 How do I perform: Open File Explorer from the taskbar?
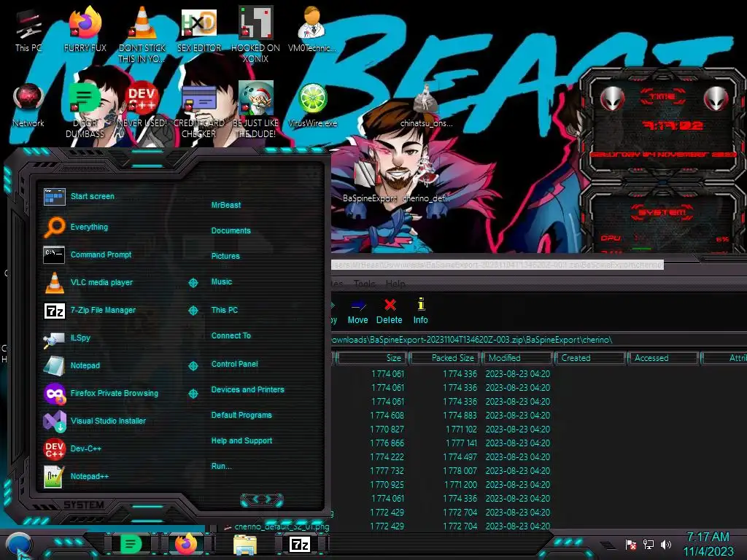coord(245,545)
